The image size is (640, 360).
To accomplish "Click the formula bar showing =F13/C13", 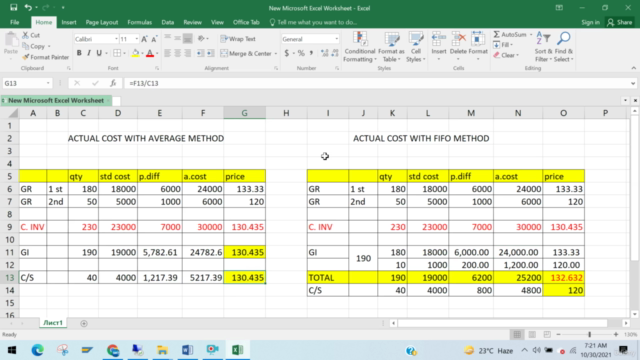I will [x=376, y=83].
